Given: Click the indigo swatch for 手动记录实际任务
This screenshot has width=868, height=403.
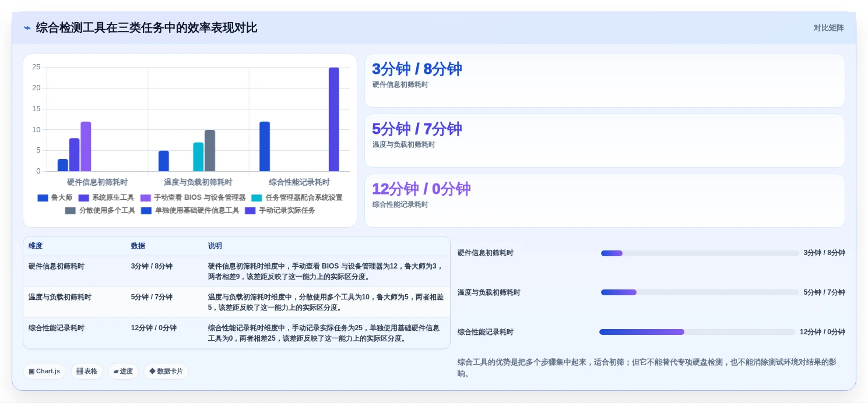Looking at the screenshot, I should click(250, 211).
